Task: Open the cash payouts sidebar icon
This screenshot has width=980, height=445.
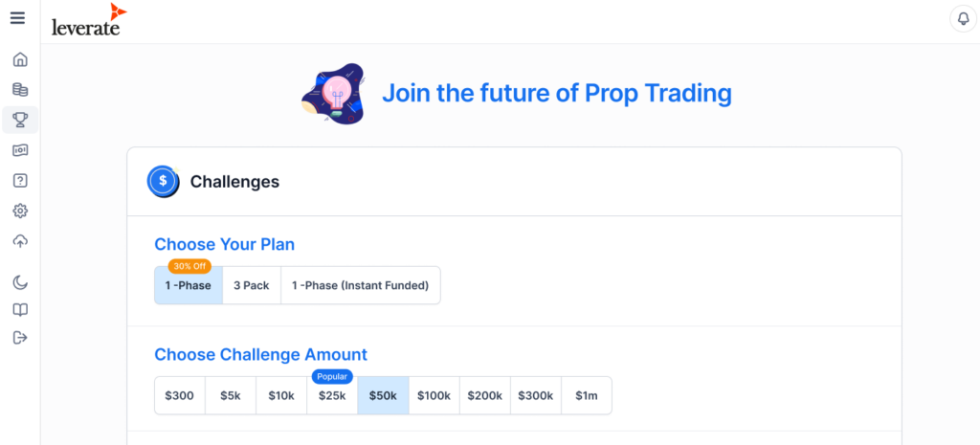Action: [x=20, y=150]
